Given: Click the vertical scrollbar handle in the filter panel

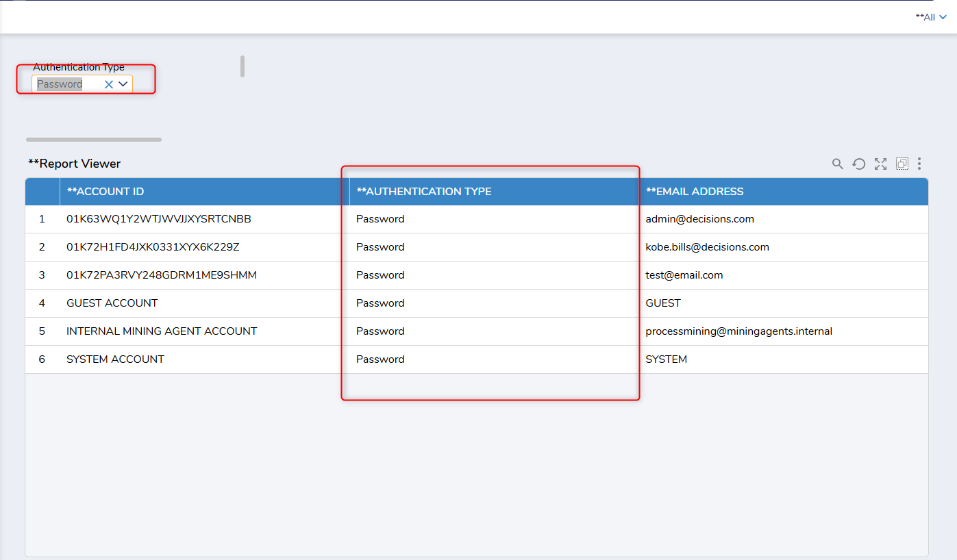Looking at the screenshot, I should 243,66.
